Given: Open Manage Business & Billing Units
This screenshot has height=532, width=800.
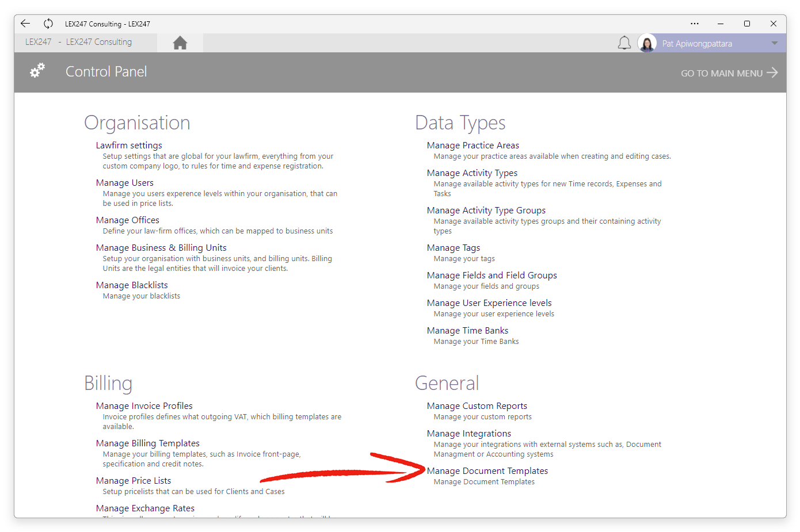Looking at the screenshot, I should pyautogui.click(x=161, y=248).
